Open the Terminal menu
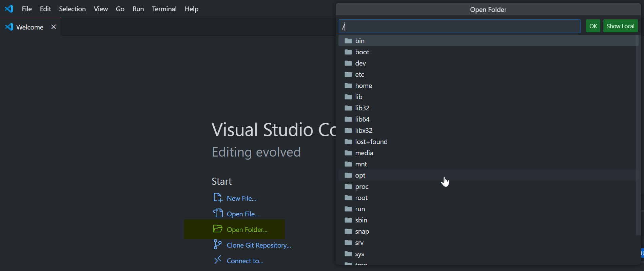Viewport: 644px width, 271px height. (x=164, y=9)
